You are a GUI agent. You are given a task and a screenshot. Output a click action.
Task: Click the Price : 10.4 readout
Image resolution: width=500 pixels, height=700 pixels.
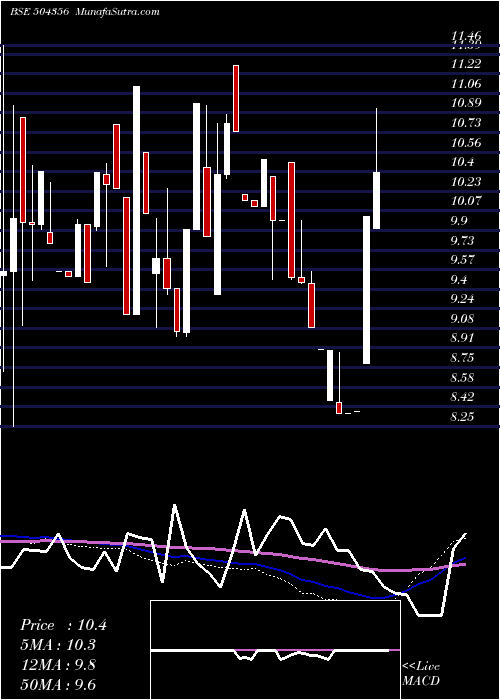coord(63,625)
